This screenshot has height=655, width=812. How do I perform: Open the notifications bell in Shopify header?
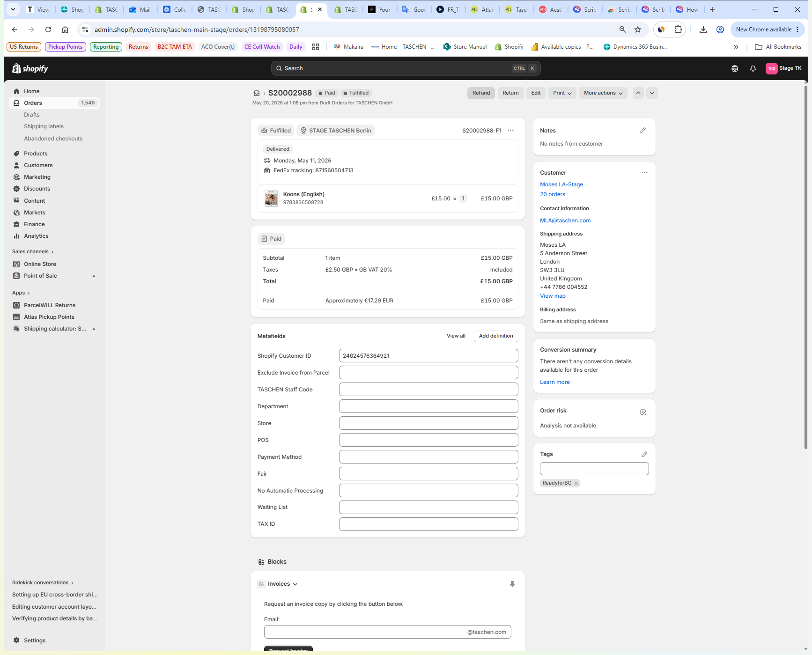pos(753,68)
